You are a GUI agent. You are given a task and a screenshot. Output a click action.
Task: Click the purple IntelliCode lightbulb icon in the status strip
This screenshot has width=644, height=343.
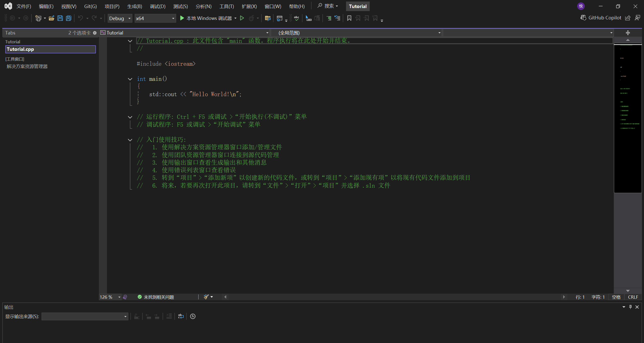tap(125, 297)
